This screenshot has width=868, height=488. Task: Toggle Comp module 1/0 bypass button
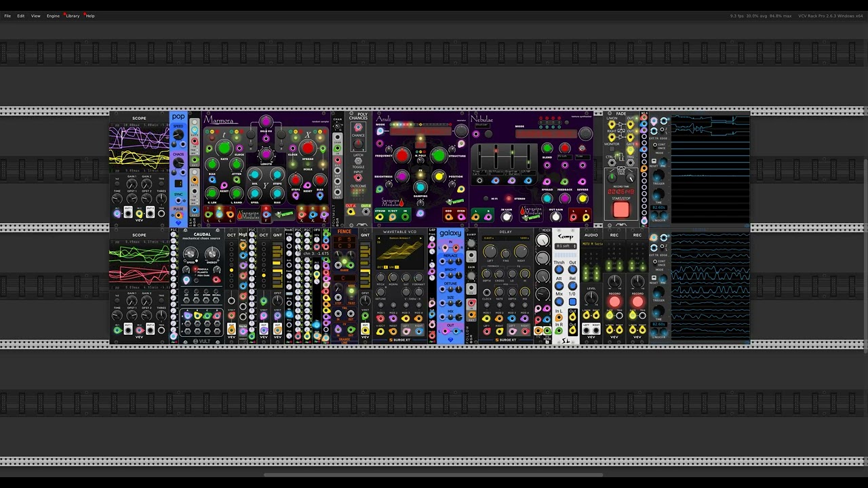coord(572,302)
